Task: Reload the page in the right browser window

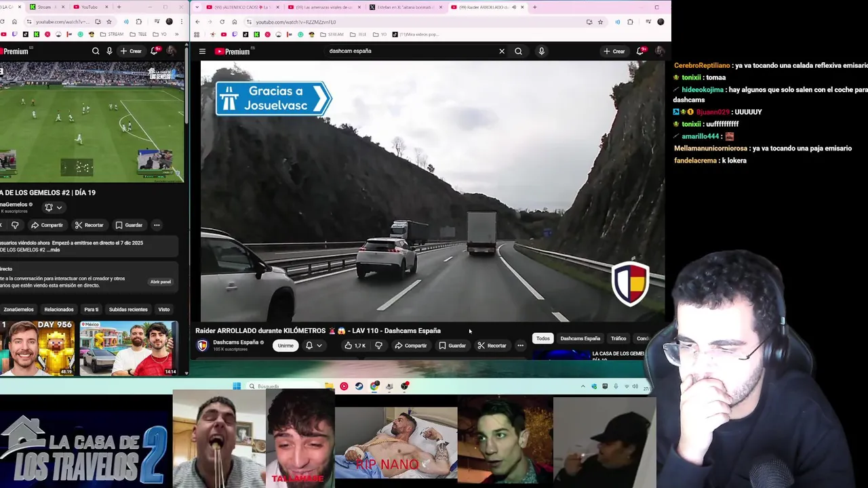Action: tap(222, 22)
